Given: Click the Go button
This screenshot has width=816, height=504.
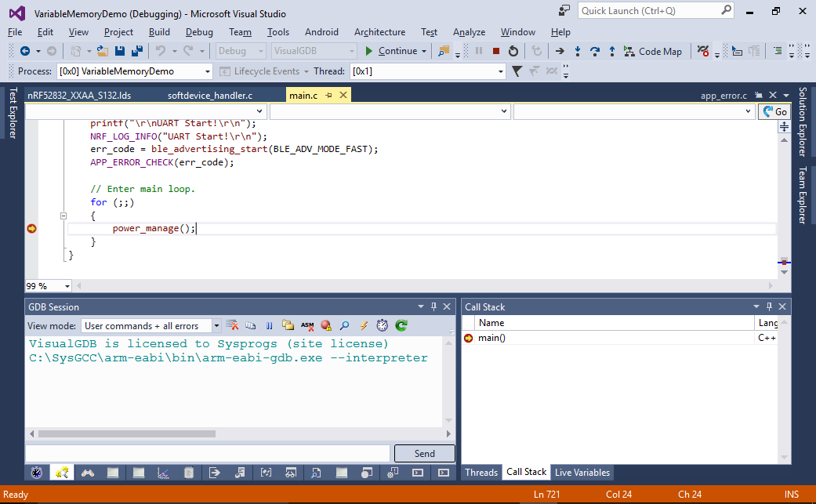Looking at the screenshot, I should [x=774, y=111].
